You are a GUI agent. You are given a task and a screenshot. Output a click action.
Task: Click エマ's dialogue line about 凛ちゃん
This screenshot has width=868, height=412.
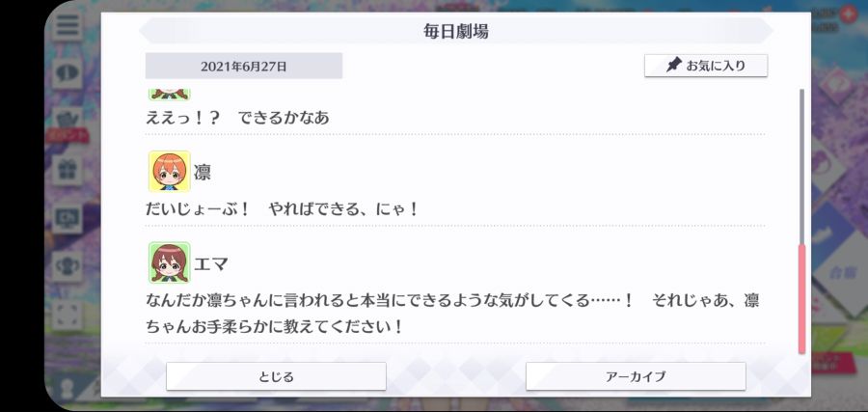(x=452, y=314)
